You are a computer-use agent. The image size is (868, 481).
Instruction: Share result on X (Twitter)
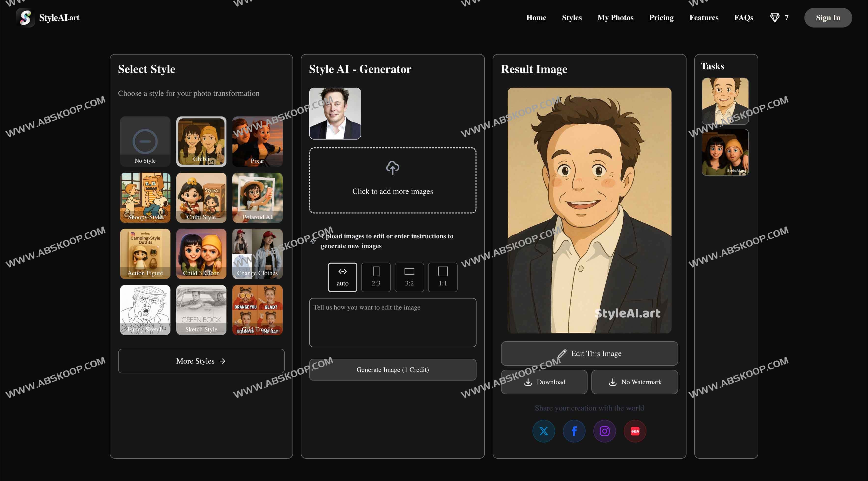[544, 431]
